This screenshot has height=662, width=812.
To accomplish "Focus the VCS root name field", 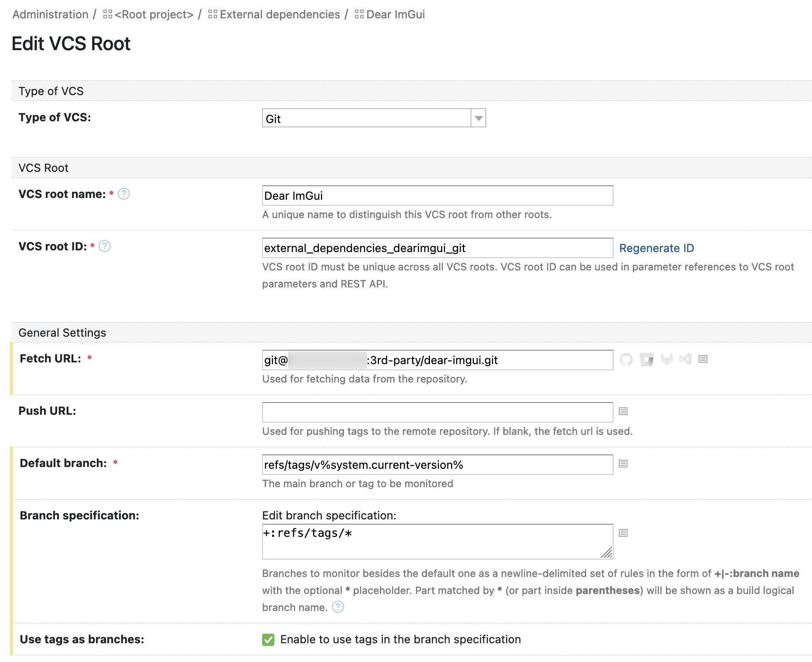I will (x=437, y=195).
